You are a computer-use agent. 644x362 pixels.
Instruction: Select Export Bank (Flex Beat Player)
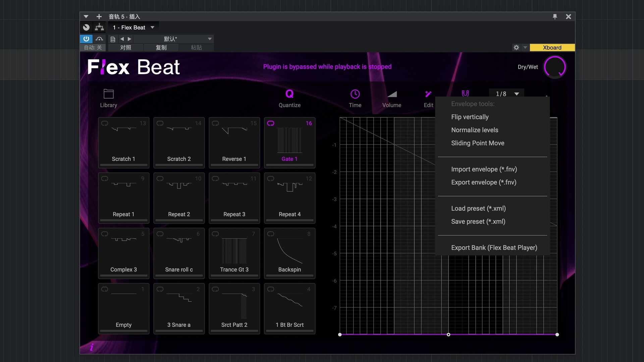pos(494,248)
